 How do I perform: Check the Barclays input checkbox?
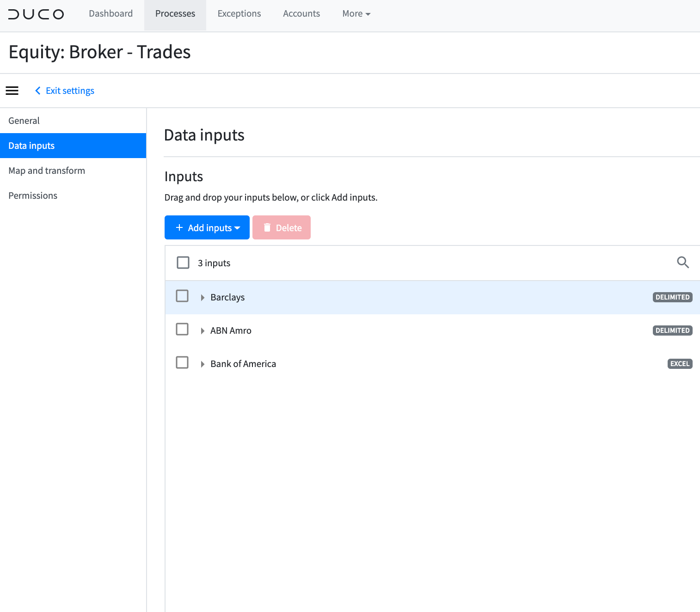coord(182,296)
